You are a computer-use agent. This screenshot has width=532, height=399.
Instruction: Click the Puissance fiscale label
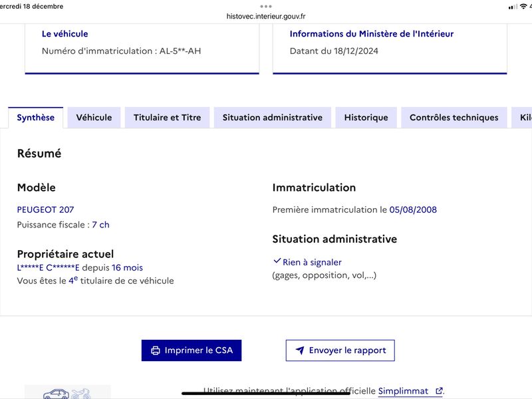pos(53,225)
